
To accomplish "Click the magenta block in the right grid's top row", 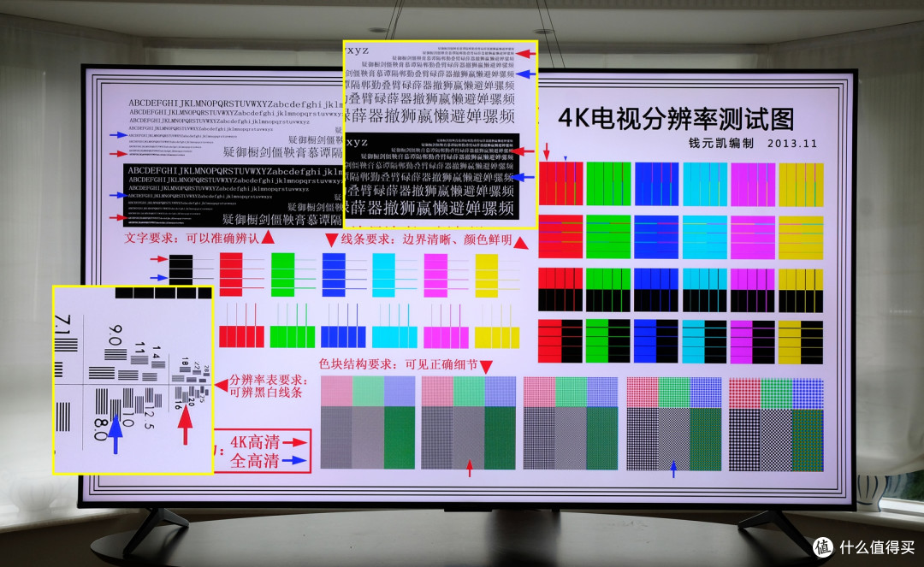I will pyautogui.click(x=753, y=184).
